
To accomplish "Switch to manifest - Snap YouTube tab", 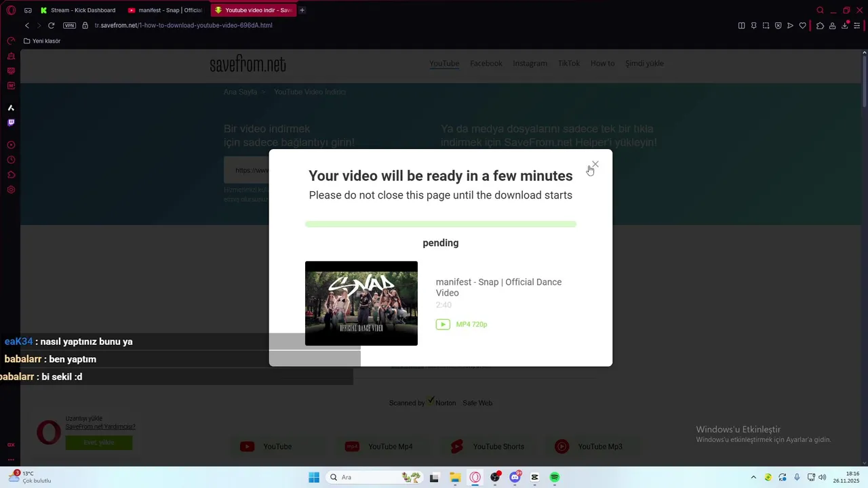I will click(x=165, y=10).
